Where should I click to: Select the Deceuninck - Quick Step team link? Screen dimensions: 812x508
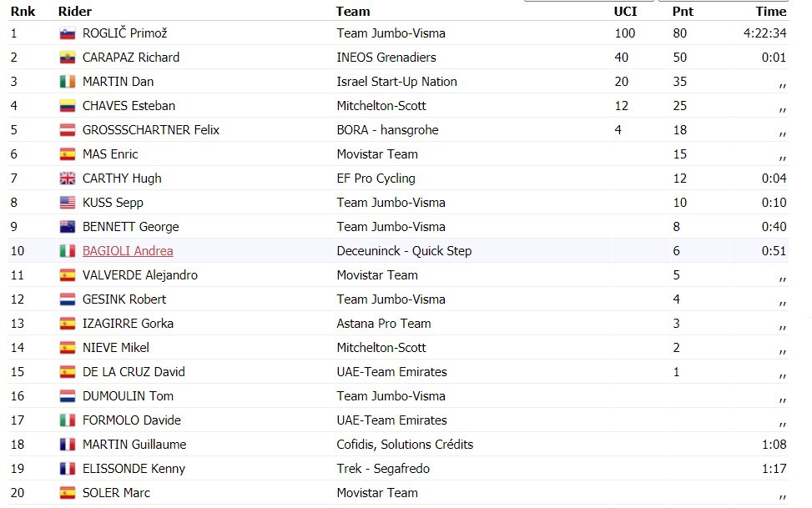tap(404, 251)
